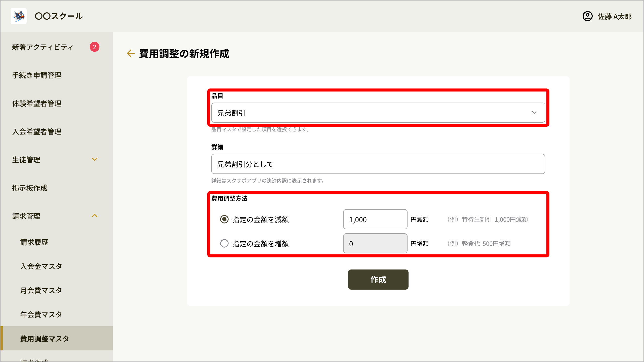Open the notification badge showing 2
This screenshot has width=644, height=362.
[95, 47]
